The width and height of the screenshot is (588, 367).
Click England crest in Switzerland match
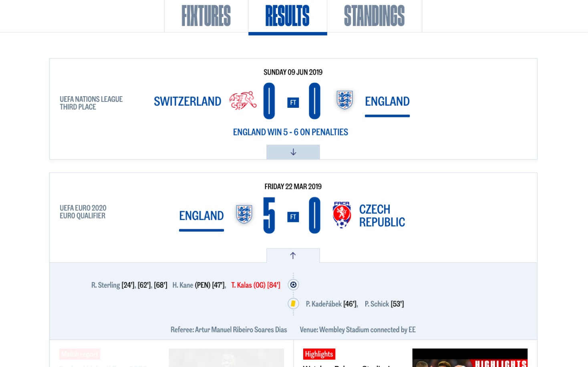point(344,100)
